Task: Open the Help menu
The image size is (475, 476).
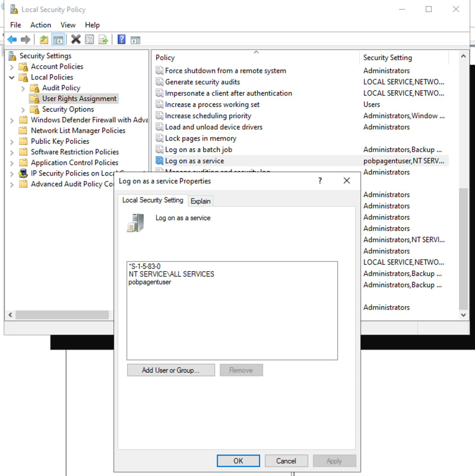Action: (x=92, y=25)
